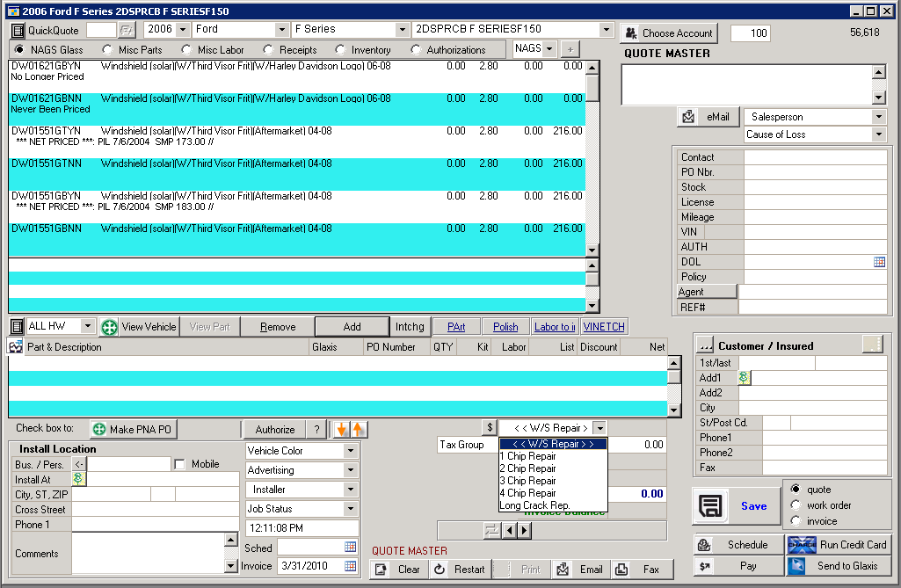The height and width of the screenshot is (588, 901).
Task: Open the NAGS dropdown
Action: tap(549, 49)
